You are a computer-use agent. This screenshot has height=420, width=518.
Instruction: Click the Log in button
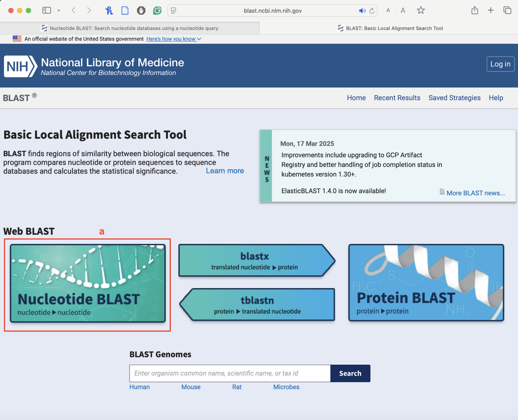(x=500, y=64)
